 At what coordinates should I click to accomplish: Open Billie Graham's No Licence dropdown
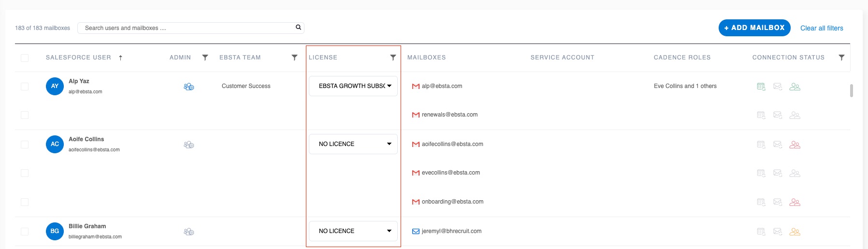pos(353,231)
